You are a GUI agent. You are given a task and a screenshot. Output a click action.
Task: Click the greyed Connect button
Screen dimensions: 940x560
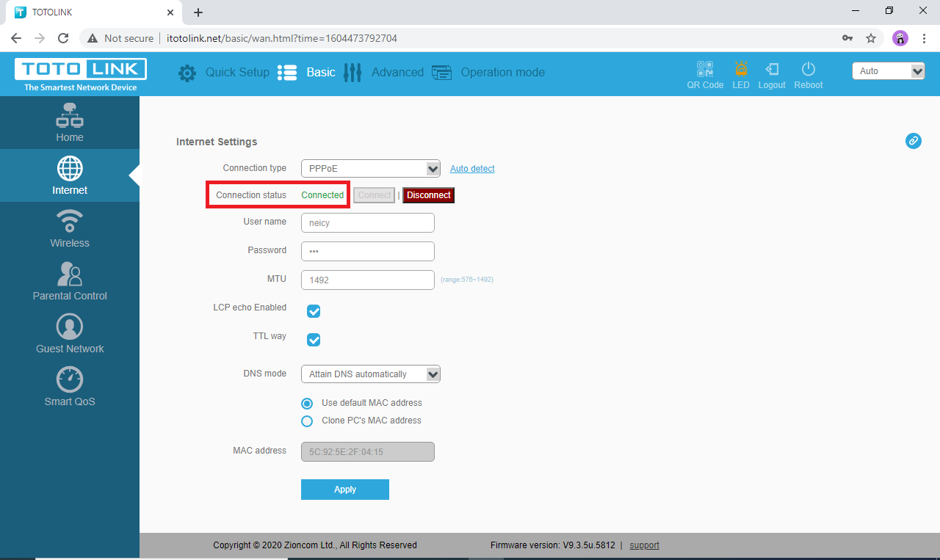(375, 195)
